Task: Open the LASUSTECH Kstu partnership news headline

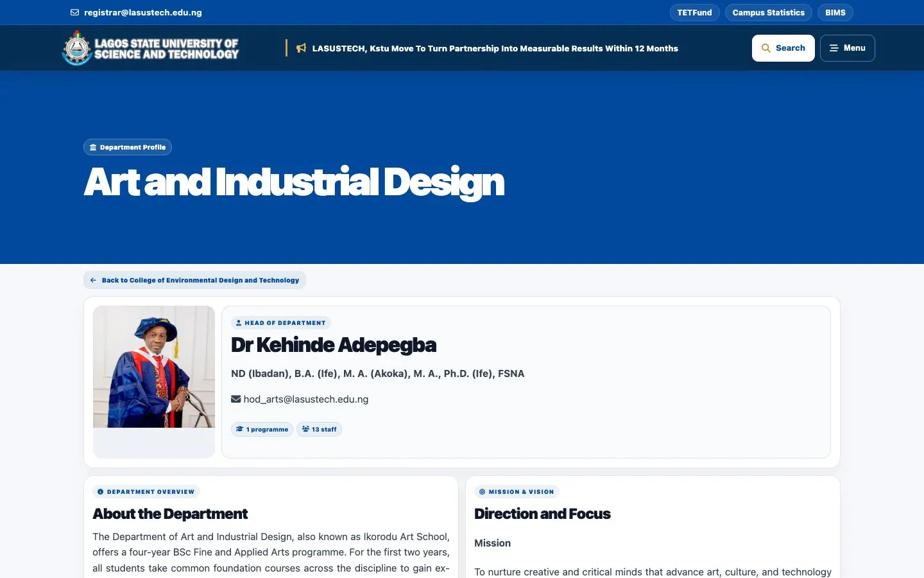Action: point(495,48)
